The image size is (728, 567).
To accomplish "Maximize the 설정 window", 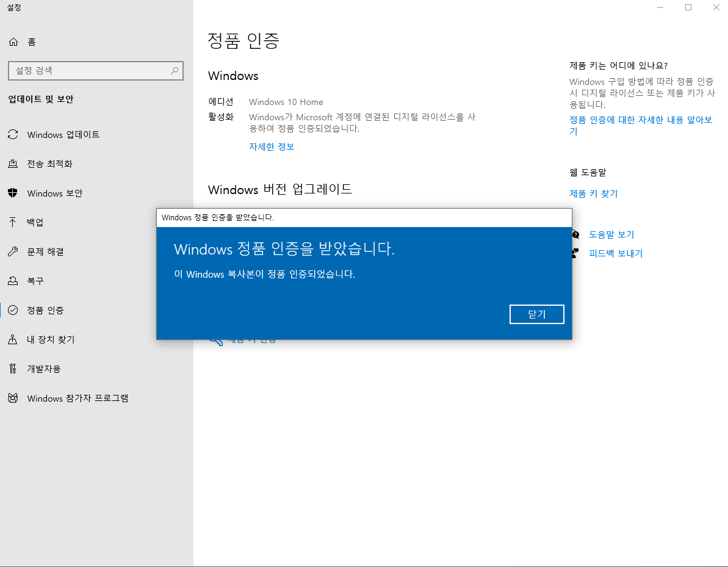I will coord(688,7).
